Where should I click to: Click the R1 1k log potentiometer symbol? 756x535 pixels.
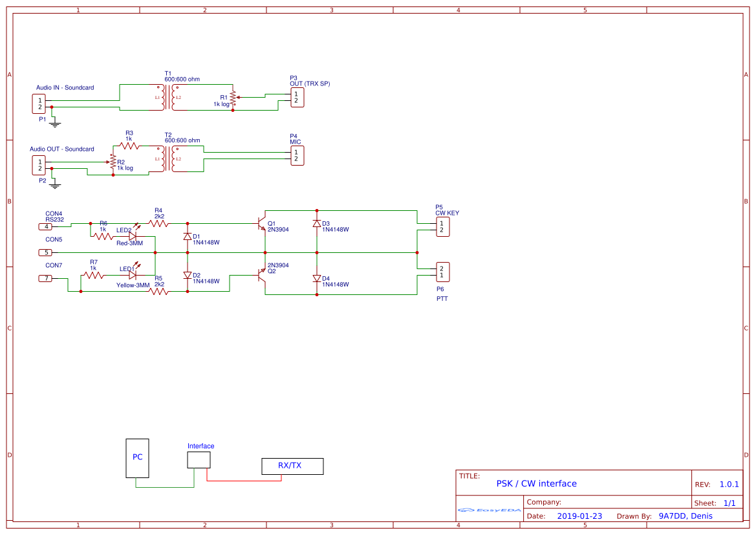pos(233,98)
